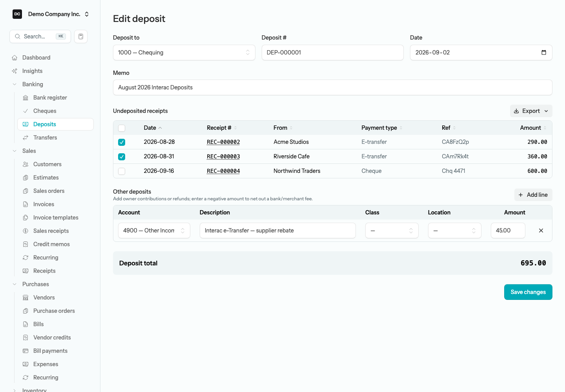Uncheck receipt REC-000002 from Acme Studios
The width and height of the screenshot is (565, 392).
pyautogui.click(x=122, y=142)
